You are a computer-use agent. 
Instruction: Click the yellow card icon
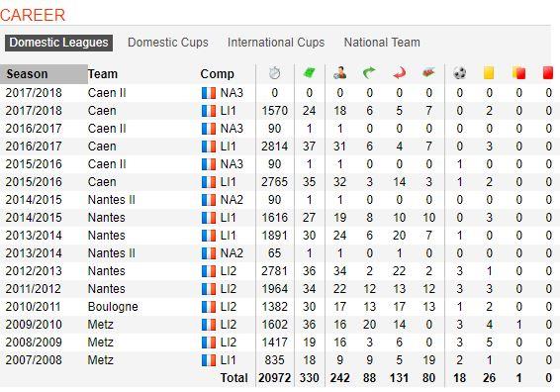coord(489,73)
